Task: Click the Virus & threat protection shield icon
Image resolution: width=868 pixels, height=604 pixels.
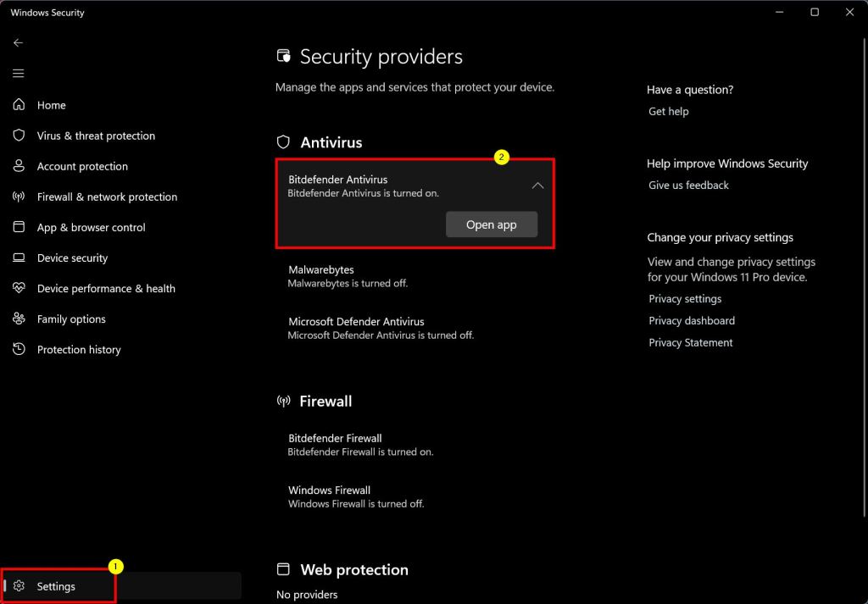Action: click(19, 136)
